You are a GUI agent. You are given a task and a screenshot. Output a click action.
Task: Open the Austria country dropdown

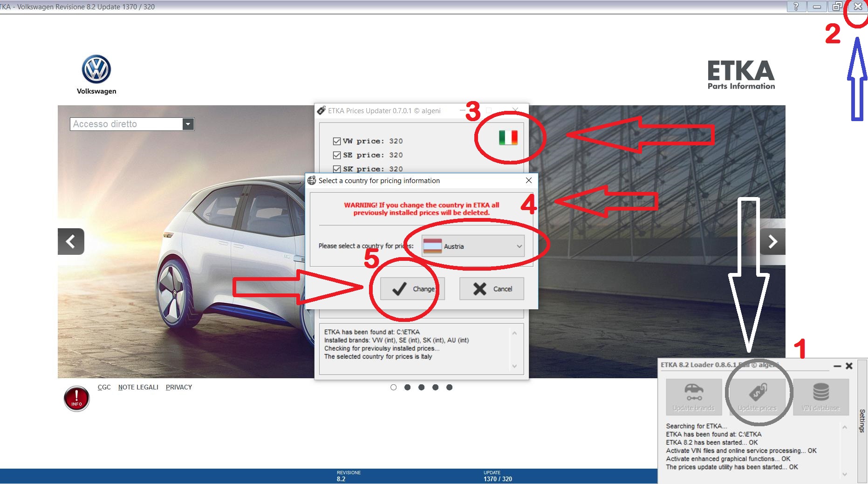click(473, 246)
